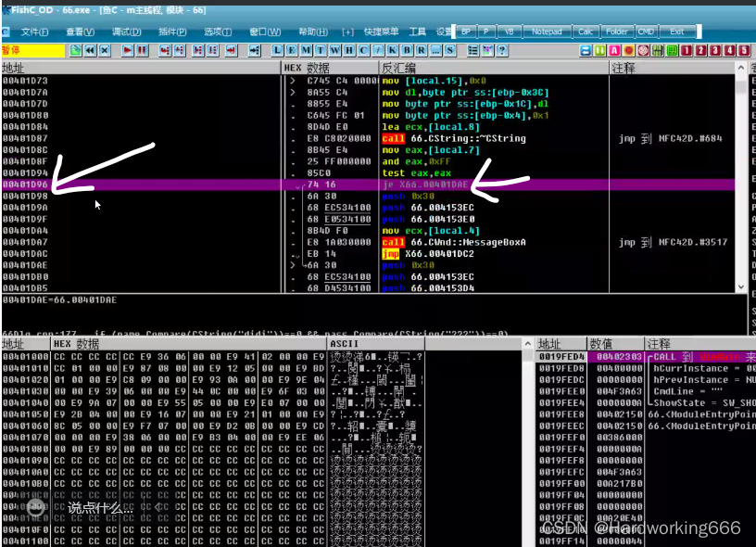Click the options list icon
The width and height of the screenshot is (756, 547).
tap(473, 51)
